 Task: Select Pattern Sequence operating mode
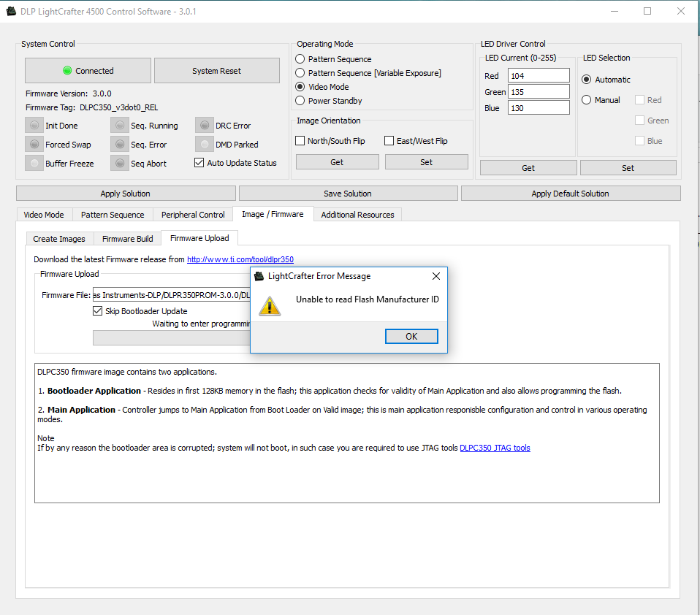point(300,59)
